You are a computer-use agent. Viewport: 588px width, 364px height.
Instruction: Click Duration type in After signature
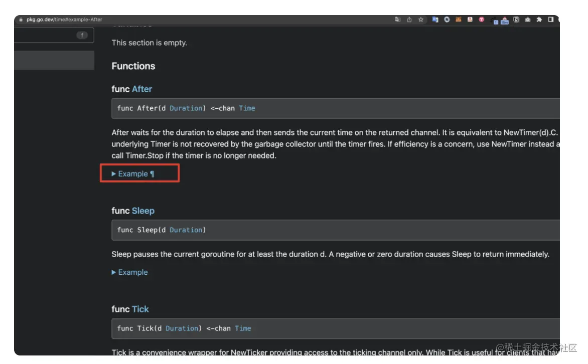point(186,108)
